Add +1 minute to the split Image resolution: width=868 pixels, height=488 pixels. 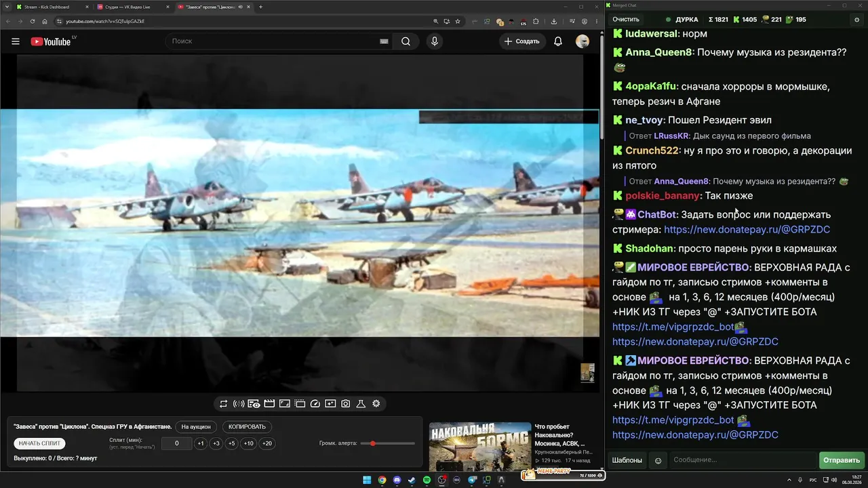(x=201, y=443)
